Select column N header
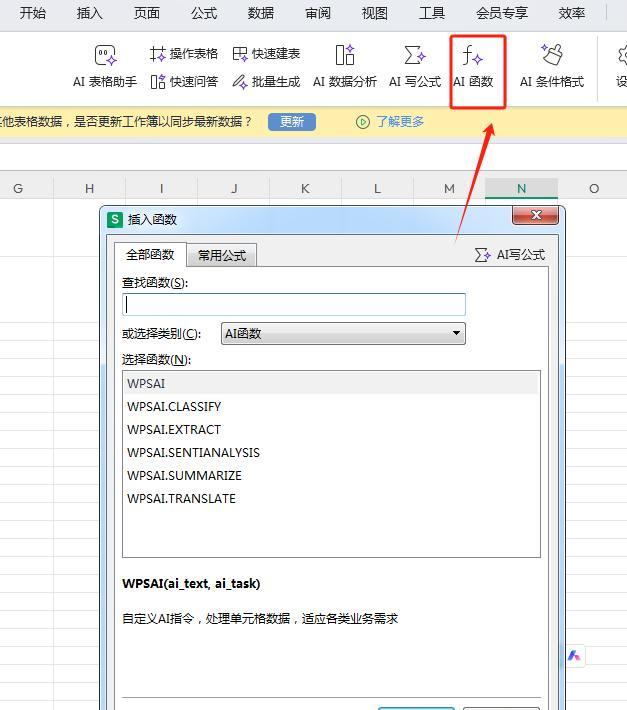This screenshot has width=627, height=710. tap(522, 188)
